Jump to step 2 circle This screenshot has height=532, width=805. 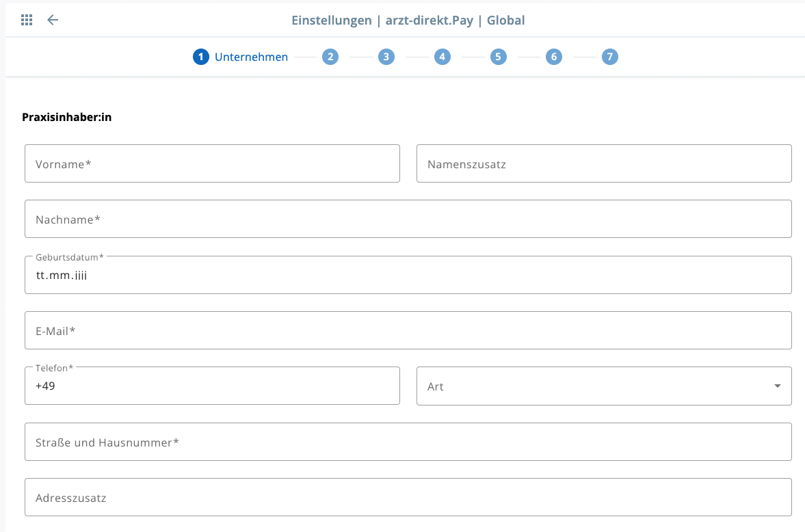click(x=330, y=57)
